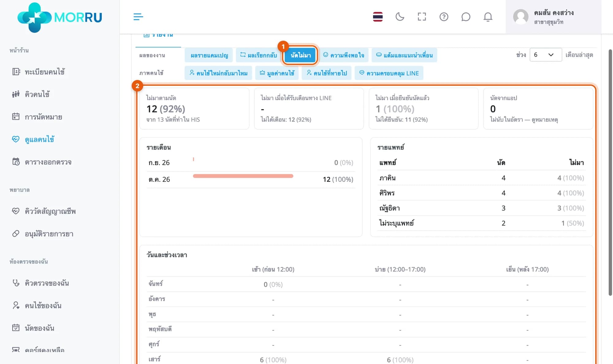Switch to ความพึงพอใจ tab
Screen dimensions: 613x364
click(x=344, y=55)
